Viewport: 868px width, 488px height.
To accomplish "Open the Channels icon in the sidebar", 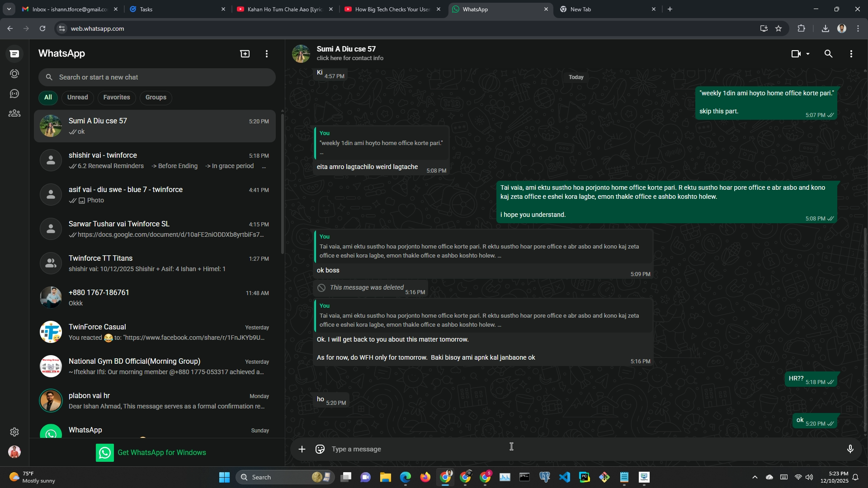I will click(x=14, y=94).
